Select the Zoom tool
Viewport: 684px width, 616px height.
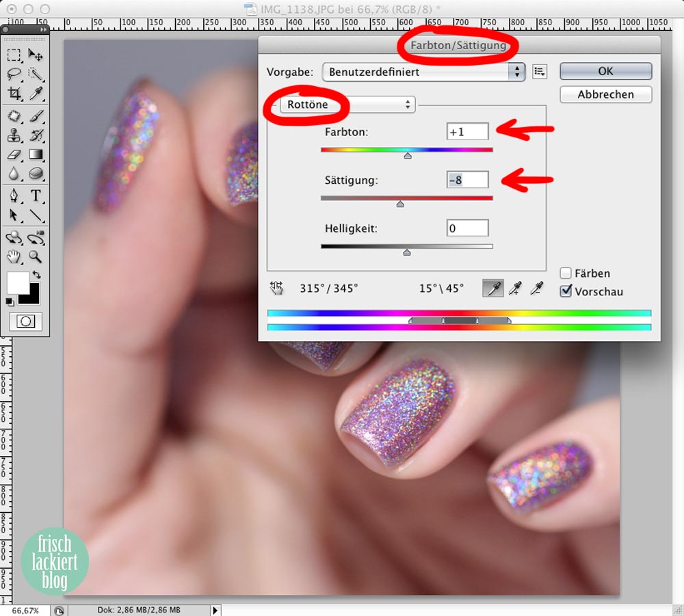(36, 257)
